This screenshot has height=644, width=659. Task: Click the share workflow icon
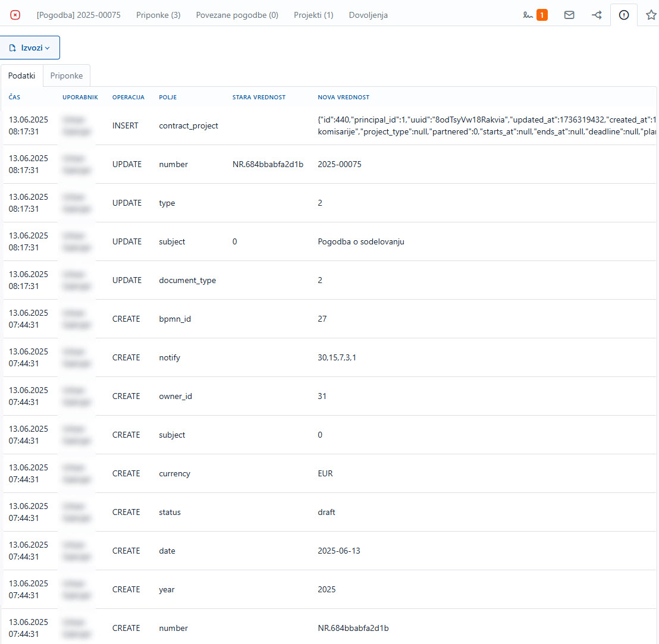[597, 15]
